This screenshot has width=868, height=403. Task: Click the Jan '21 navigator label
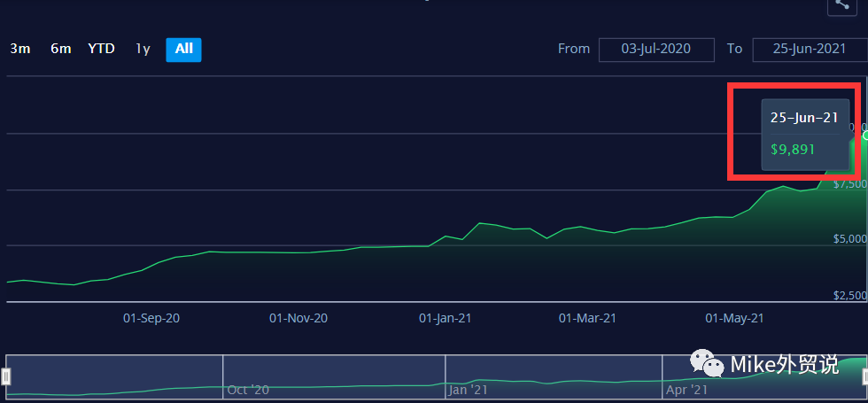pyautogui.click(x=468, y=390)
